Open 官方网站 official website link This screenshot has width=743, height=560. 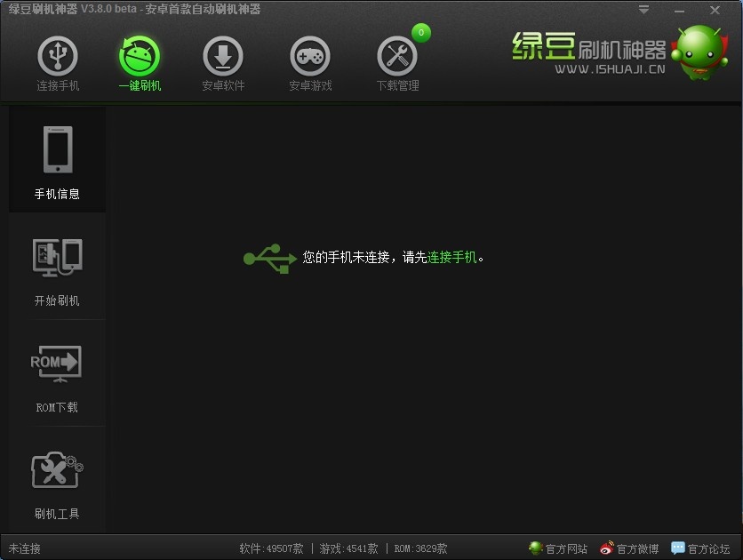pos(566,548)
